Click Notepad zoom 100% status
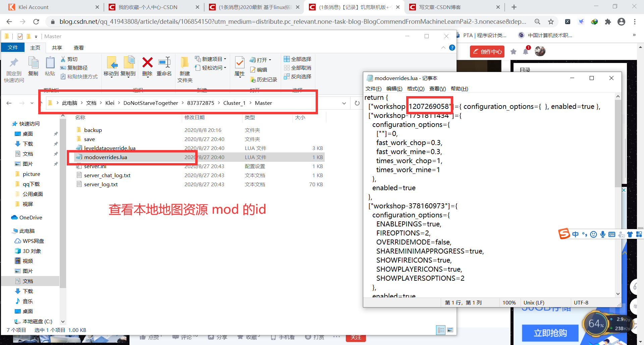The image size is (644, 345). point(509,302)
